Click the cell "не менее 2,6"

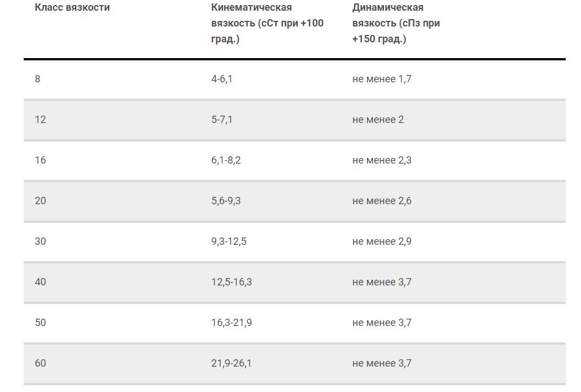pos(382,201)
